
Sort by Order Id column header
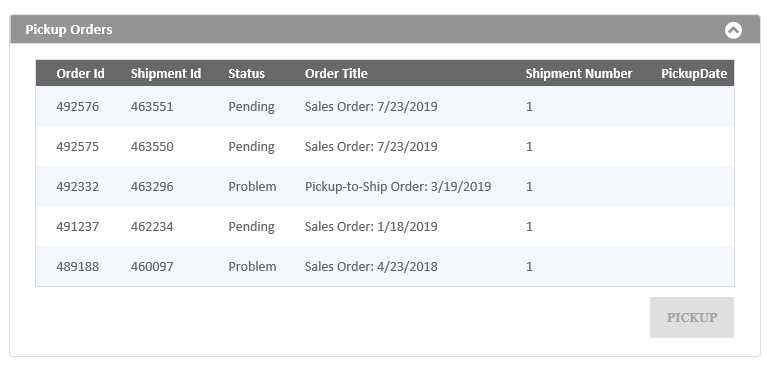(80, 74)
